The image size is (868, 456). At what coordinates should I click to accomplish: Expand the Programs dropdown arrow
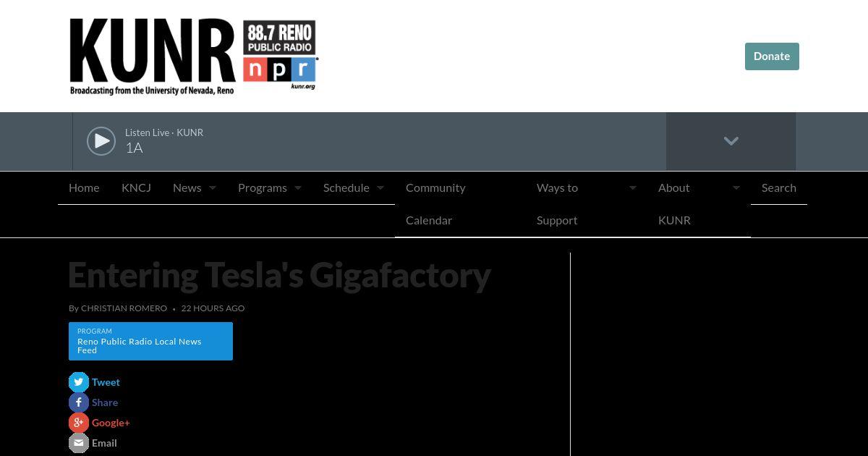[298, 187]
